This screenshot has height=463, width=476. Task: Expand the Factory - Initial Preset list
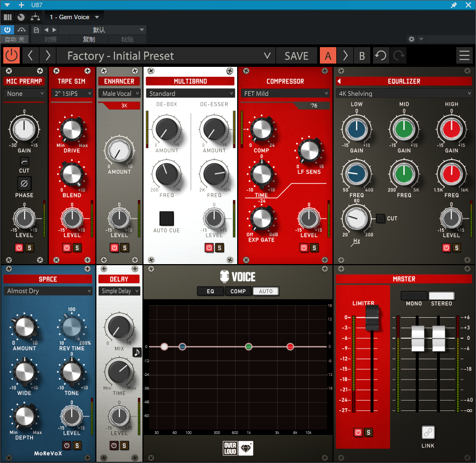pos(267,55)
